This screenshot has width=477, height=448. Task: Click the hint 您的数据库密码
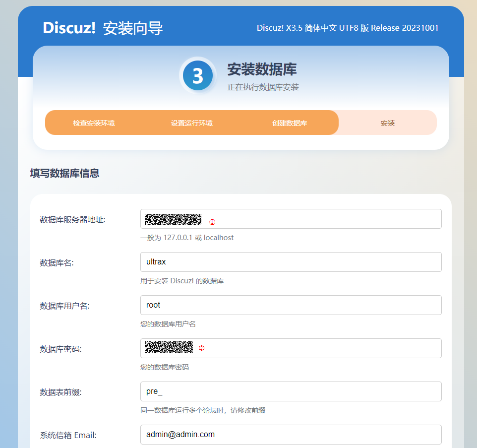pyautogui.click(x=165, y=367)
